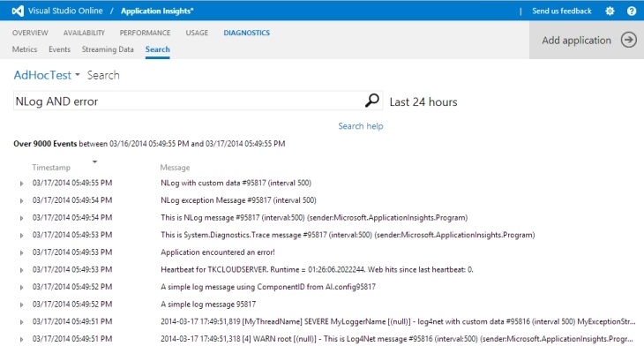Image resolution: width=644 pixels, height=346 pixels.
Task: Open the Search help link
Action: click(361, 126)
